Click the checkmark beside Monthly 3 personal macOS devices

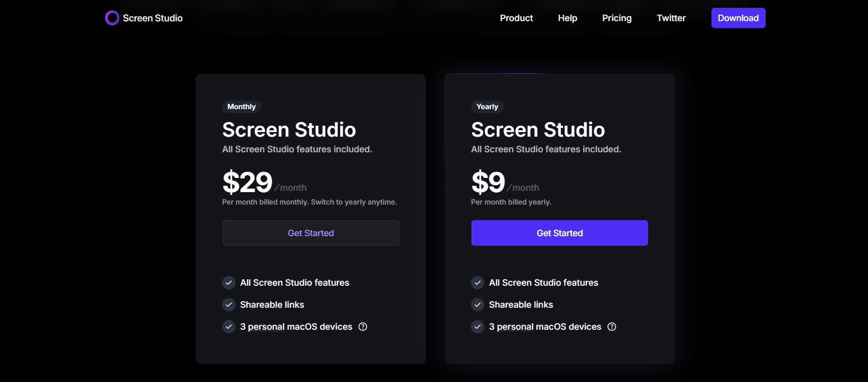tap(229, 327)
